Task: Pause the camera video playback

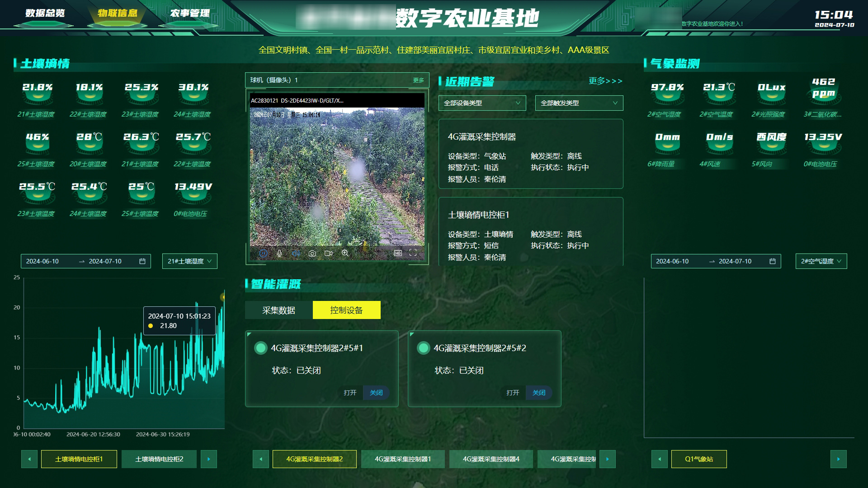Action: point(264,253)
